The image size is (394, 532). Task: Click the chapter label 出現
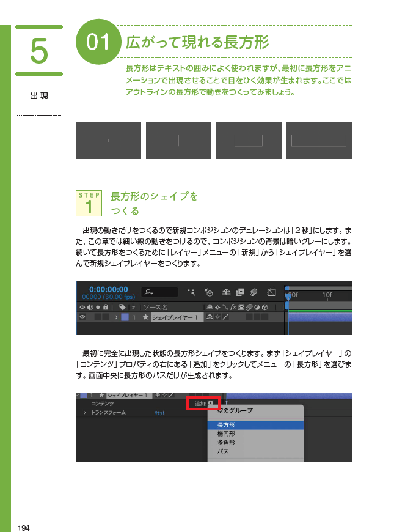[x=39, y=95]
